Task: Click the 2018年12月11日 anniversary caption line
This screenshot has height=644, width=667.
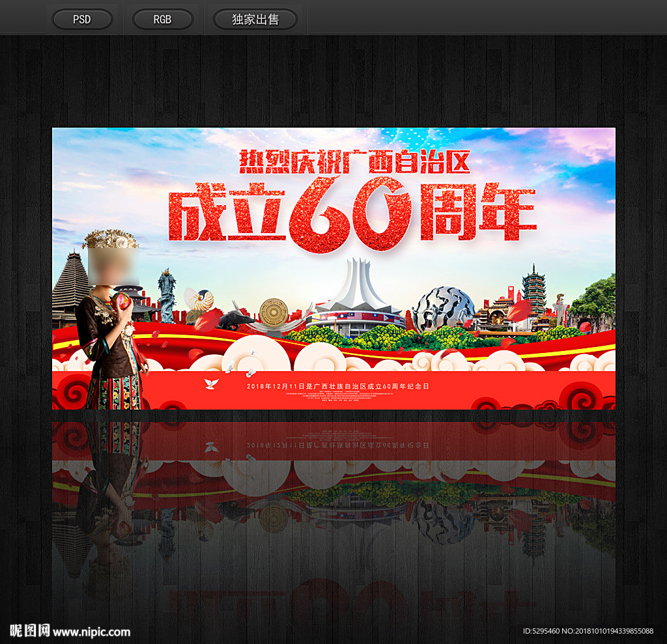Action: [338, 386]
